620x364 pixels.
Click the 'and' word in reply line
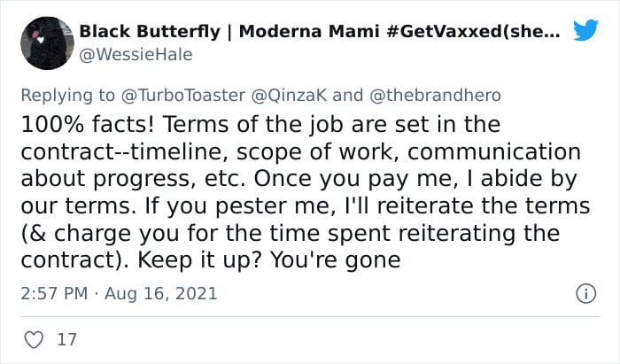[347, 96]
